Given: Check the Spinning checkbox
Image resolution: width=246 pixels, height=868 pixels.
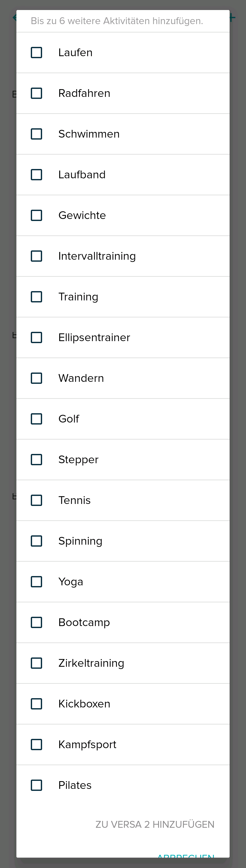Looking at the screenshot, I should click(x=36, y=541).
